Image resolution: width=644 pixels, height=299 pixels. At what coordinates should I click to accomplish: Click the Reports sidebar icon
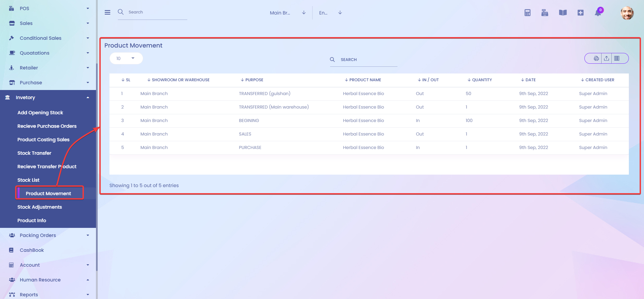12,295
